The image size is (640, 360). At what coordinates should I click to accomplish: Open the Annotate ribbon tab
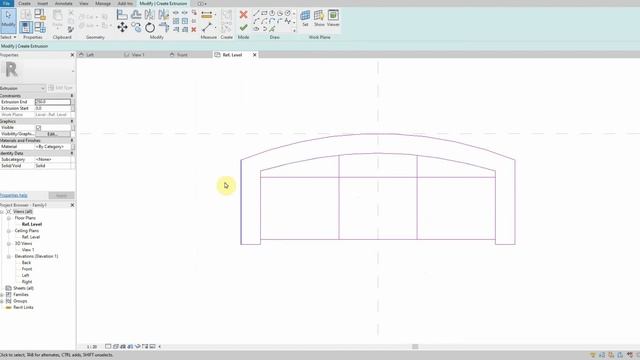[63, 3]
